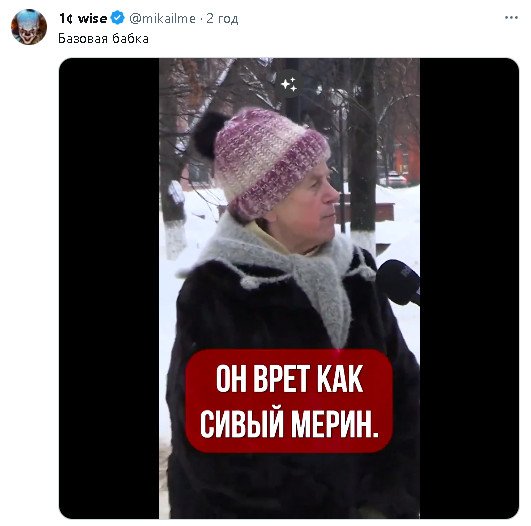Open the @mikailme handle link
This screenshot has height=526, width=531.
(x=162, y=18)
